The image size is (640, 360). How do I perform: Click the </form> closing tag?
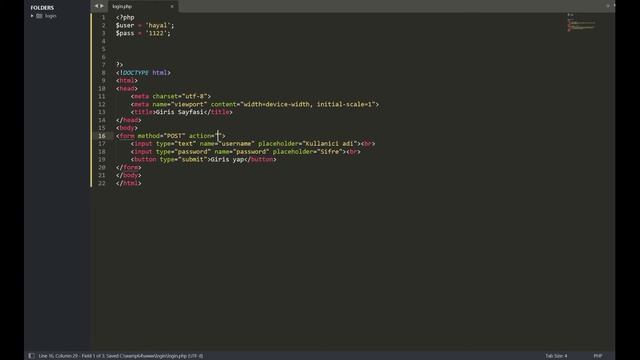tap(129, 168)
